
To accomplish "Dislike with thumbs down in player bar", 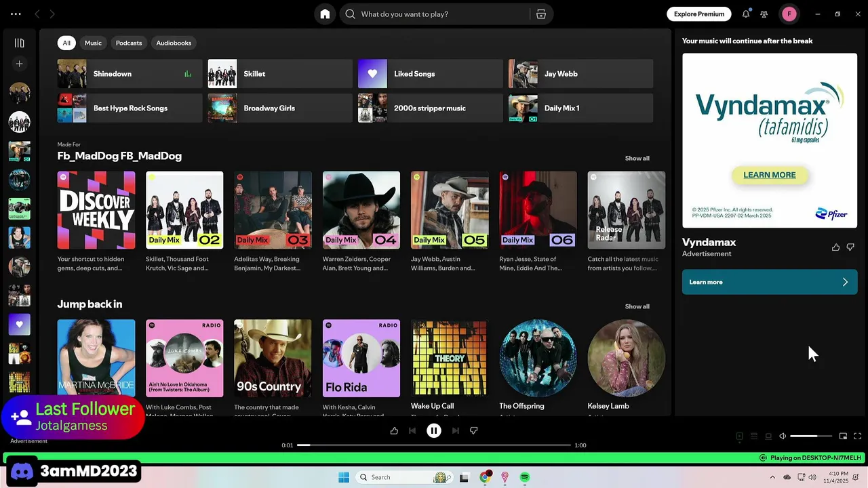I will point(474,430).
